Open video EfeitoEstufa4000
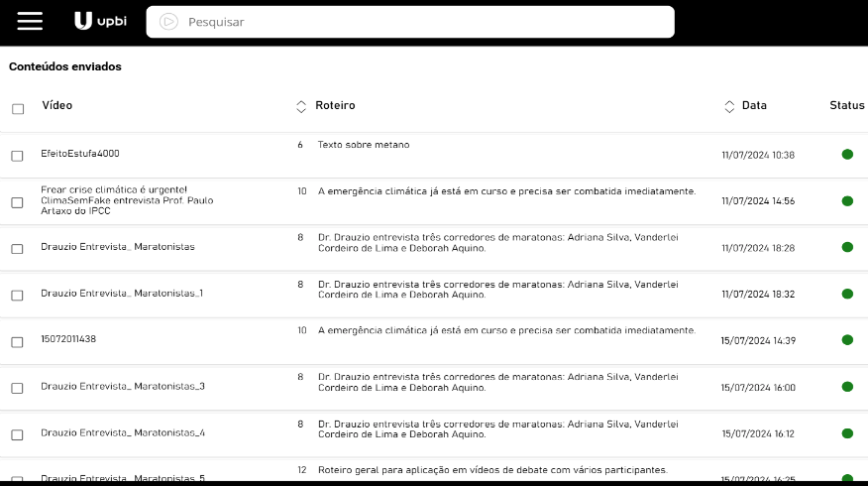Screen dimensions: 868x486 [79, 154]
